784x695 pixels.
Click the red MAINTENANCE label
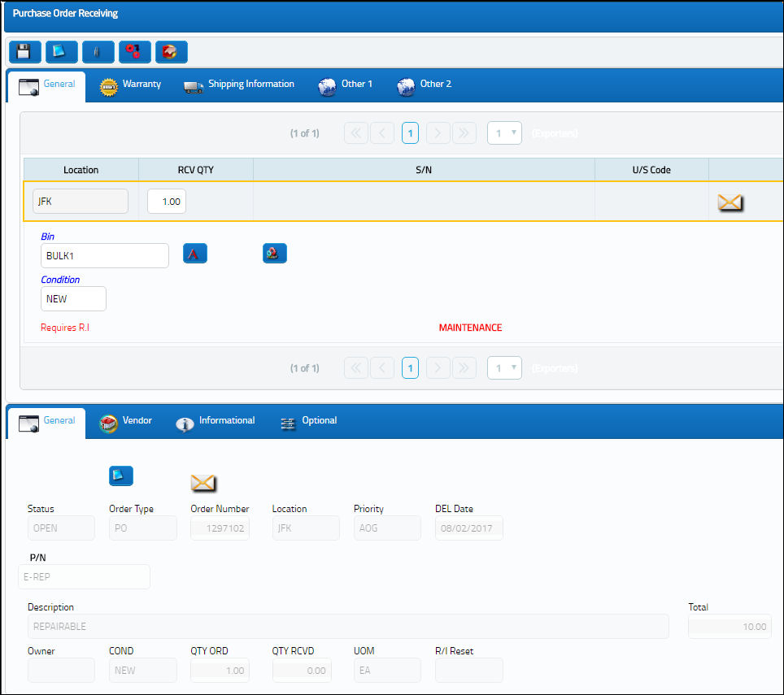tap(471, 328)
